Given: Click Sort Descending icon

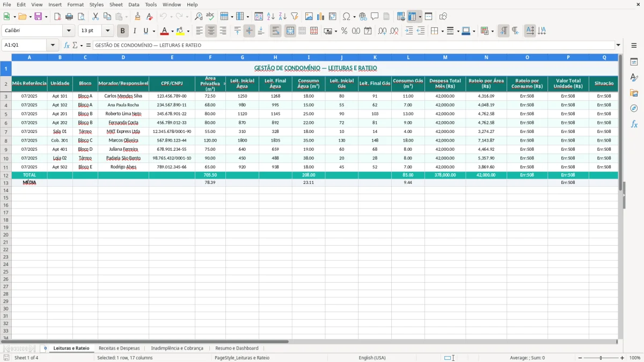Looking at the screenshot, I should (283, 17).
